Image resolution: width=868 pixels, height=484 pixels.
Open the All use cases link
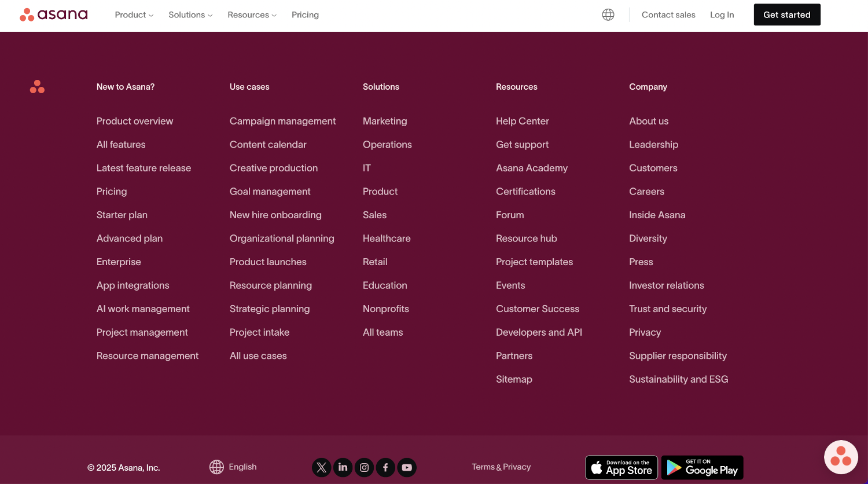pos(258,356)
